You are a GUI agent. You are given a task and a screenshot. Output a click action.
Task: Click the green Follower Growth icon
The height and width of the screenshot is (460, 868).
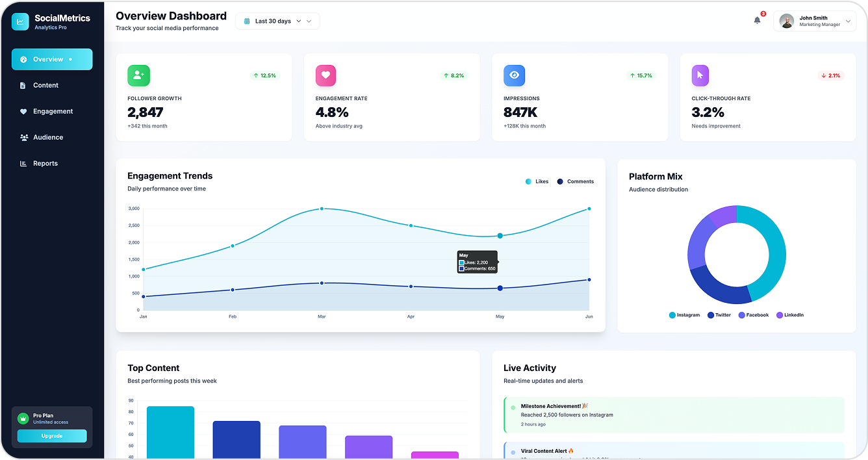(x=138, y=75)
